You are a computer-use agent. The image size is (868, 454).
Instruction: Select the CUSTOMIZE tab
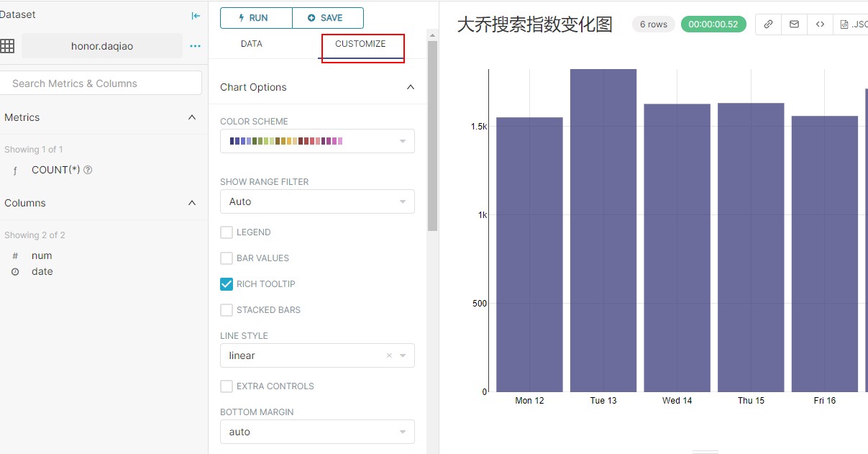pyautogui.click(x=360, y=44)
